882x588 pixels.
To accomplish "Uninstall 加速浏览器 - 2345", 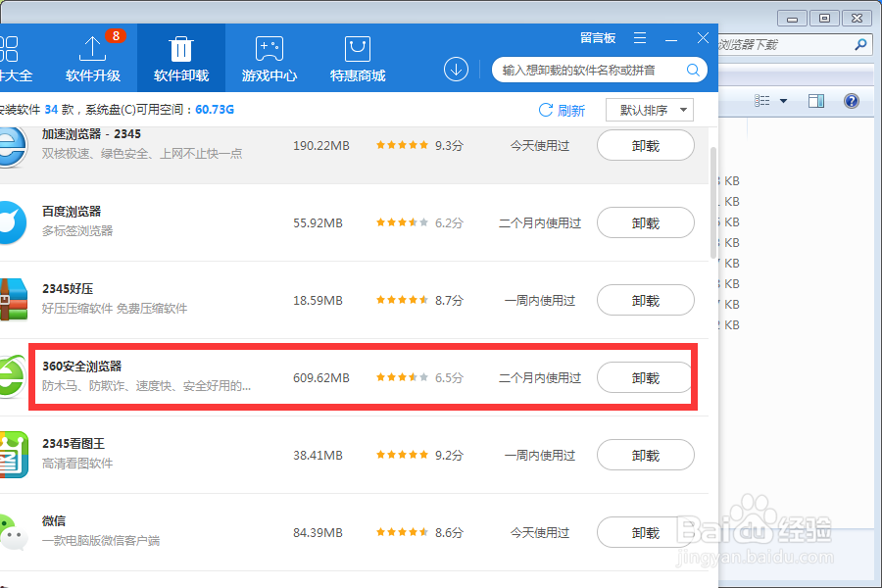I will [x=645, y=146].
